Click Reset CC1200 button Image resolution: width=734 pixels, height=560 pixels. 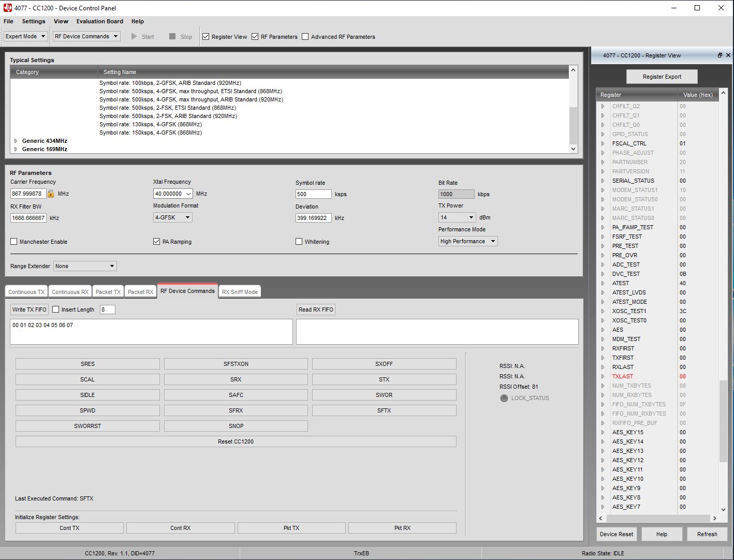point(236,441)
